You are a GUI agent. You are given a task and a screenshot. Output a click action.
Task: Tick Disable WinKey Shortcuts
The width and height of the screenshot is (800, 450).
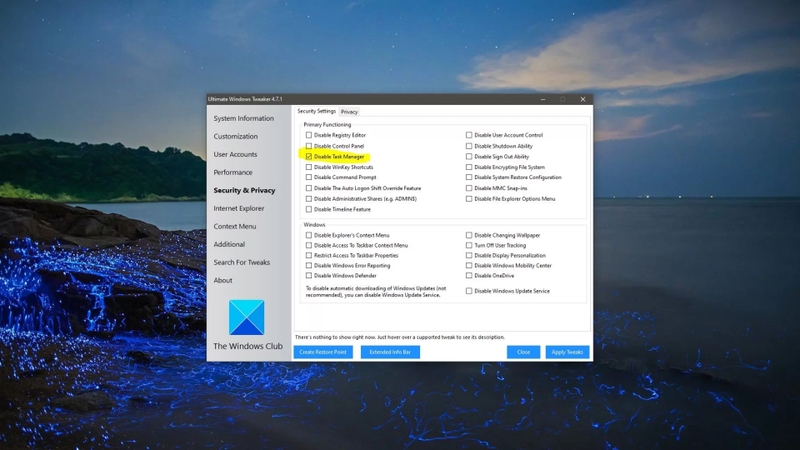click(309, 167)
